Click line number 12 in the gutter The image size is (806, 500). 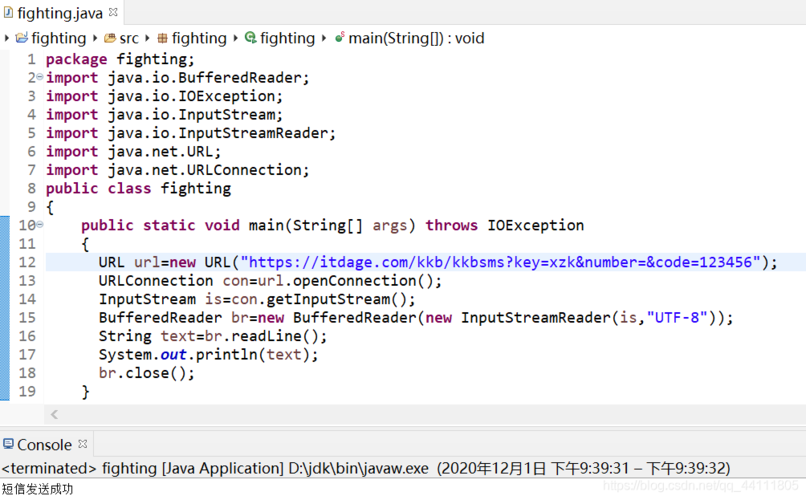pyautogui.click(x=27, y=262)
